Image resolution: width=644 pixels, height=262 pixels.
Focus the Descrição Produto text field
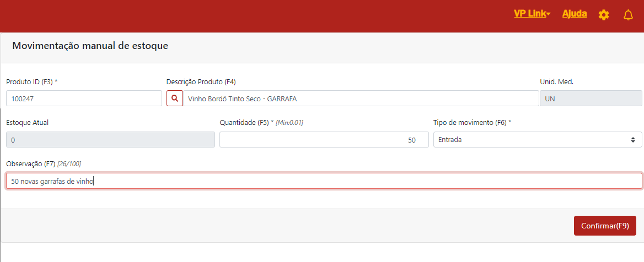(361, 99)
